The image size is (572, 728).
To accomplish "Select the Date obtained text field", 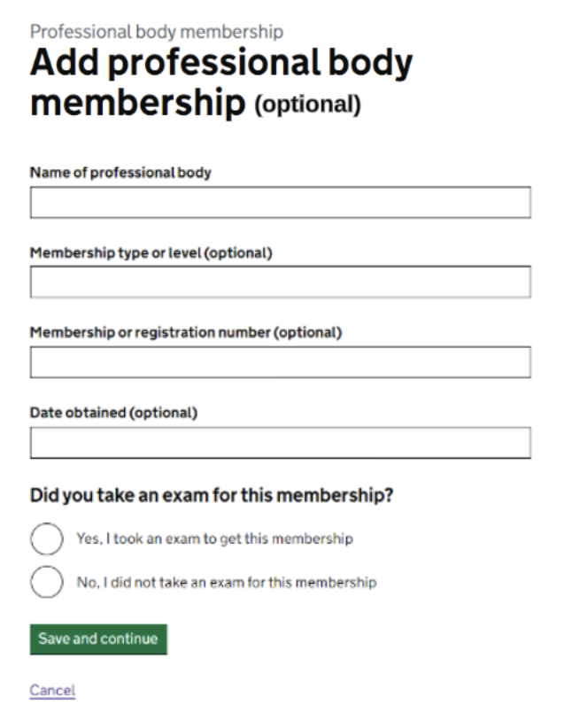I will (280, 443).
